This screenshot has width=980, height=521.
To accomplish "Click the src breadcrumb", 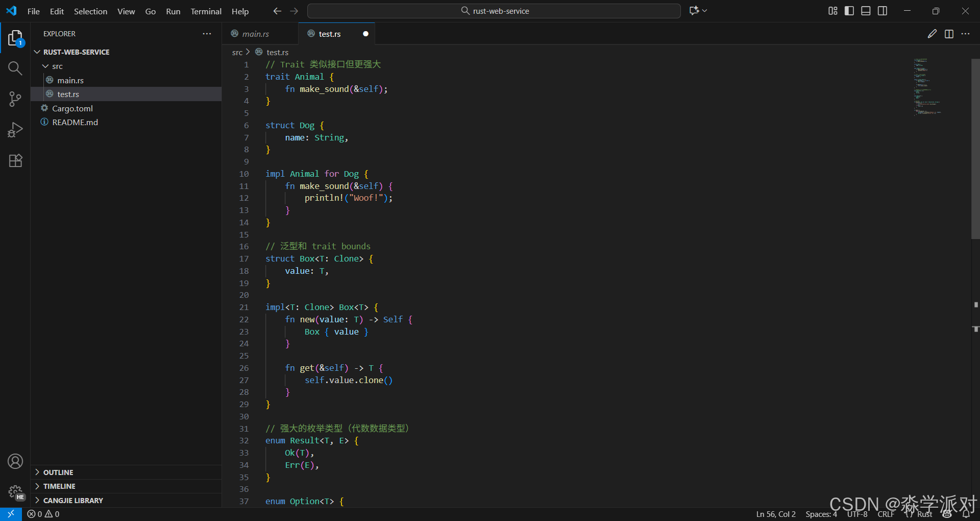I will 237,52.
